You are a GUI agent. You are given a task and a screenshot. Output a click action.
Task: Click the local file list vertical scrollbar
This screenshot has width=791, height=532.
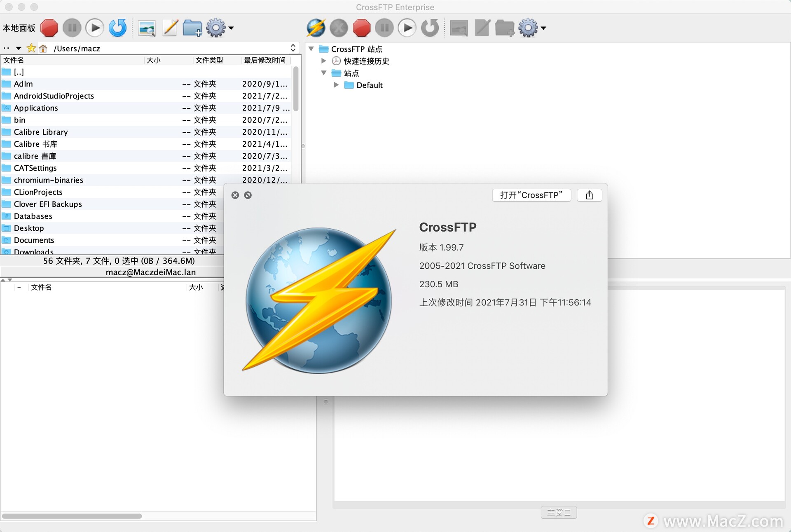[x=296, y=89]
